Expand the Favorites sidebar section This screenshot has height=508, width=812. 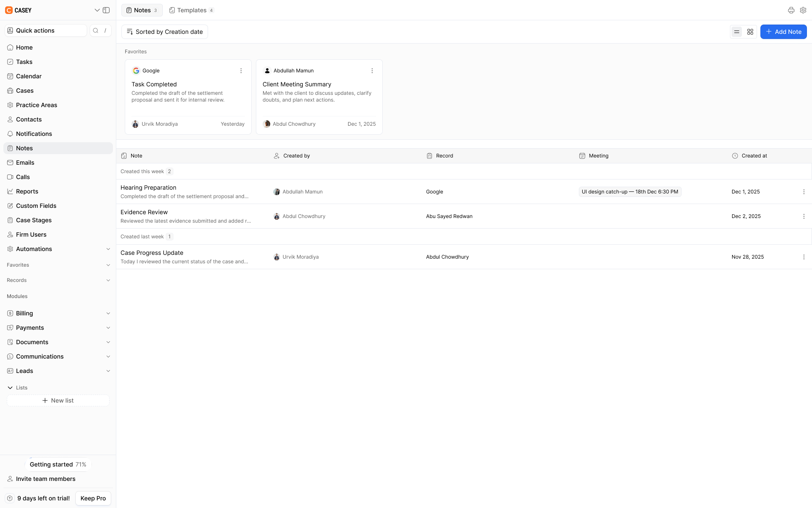[108, 265]
